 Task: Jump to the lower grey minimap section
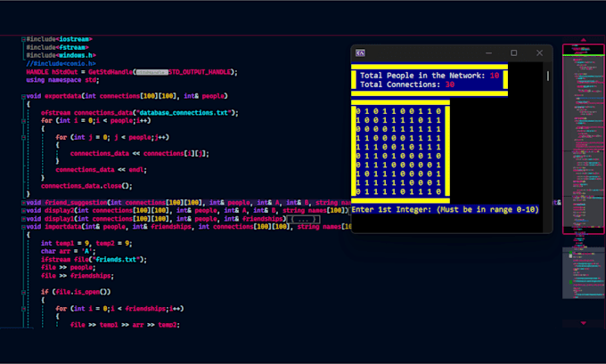click(583, 273)
